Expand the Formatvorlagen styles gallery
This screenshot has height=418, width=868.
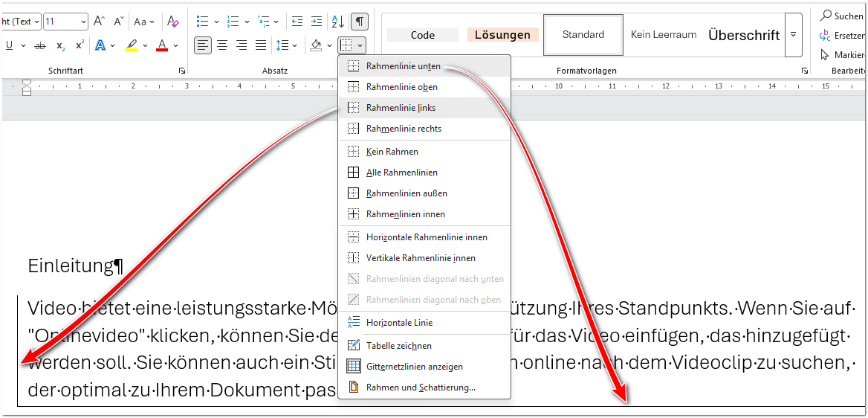[x=793, y=35]
